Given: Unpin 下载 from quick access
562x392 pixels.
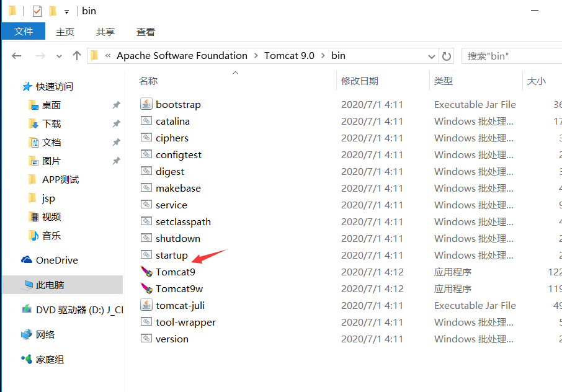Looking at the screenshot, I should tap(116, 123).
